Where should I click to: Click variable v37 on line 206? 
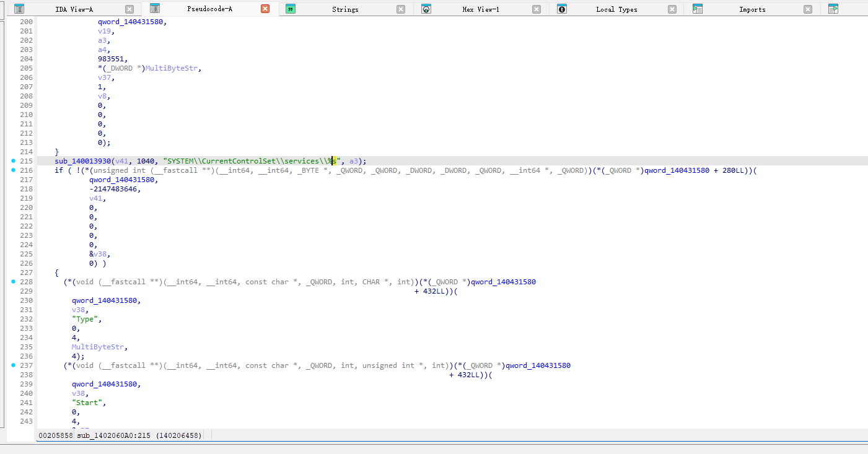(104, 77)
